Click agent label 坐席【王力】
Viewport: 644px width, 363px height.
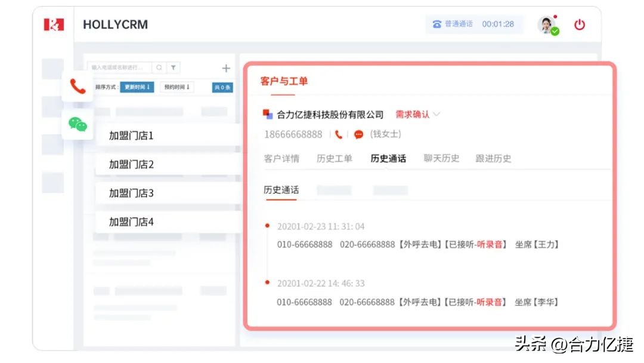(537, 245)
